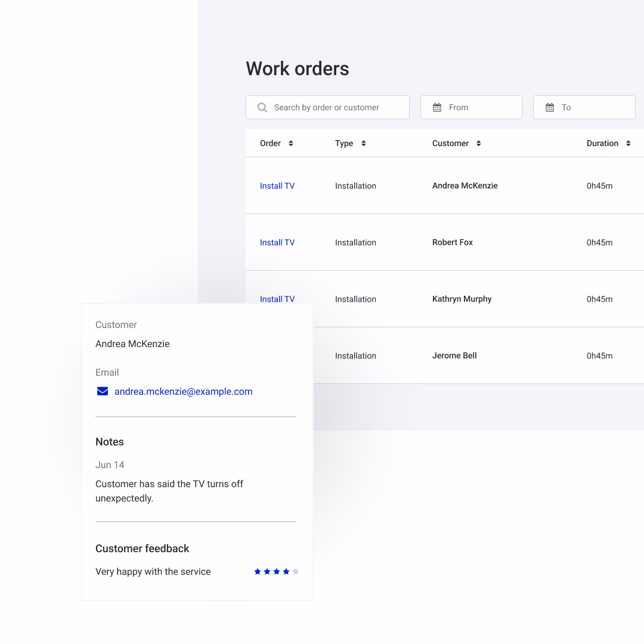Open Robert Fox's Install TV order
Viewport: 644px width, 644px height.
[x=277, y=242]
